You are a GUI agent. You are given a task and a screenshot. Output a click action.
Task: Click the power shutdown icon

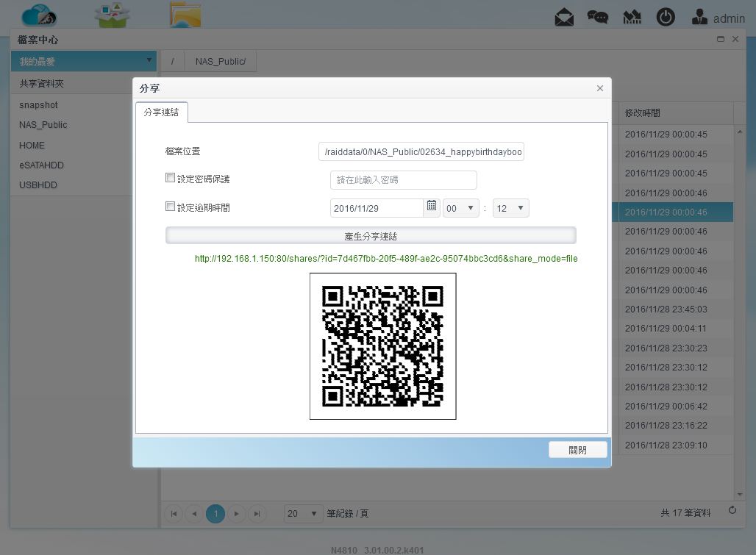[x=666, y=18]
